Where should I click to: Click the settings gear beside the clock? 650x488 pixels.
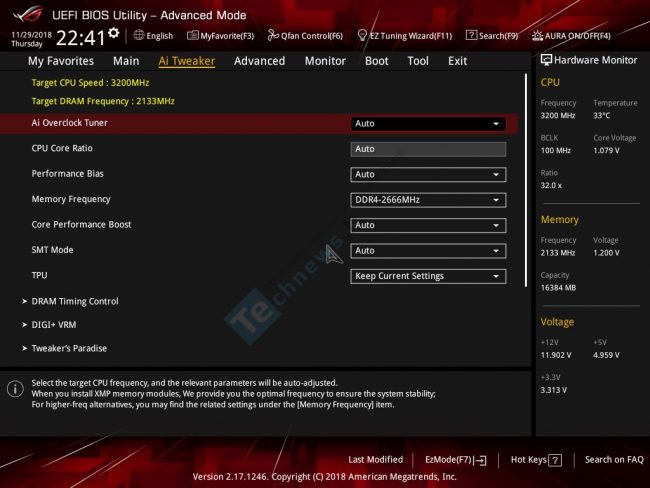(114, 33)
